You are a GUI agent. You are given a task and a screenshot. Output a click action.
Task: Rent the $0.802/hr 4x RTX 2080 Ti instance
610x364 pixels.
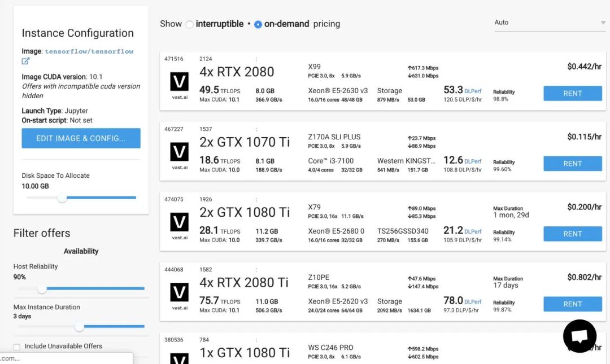(x=573, y=304)
